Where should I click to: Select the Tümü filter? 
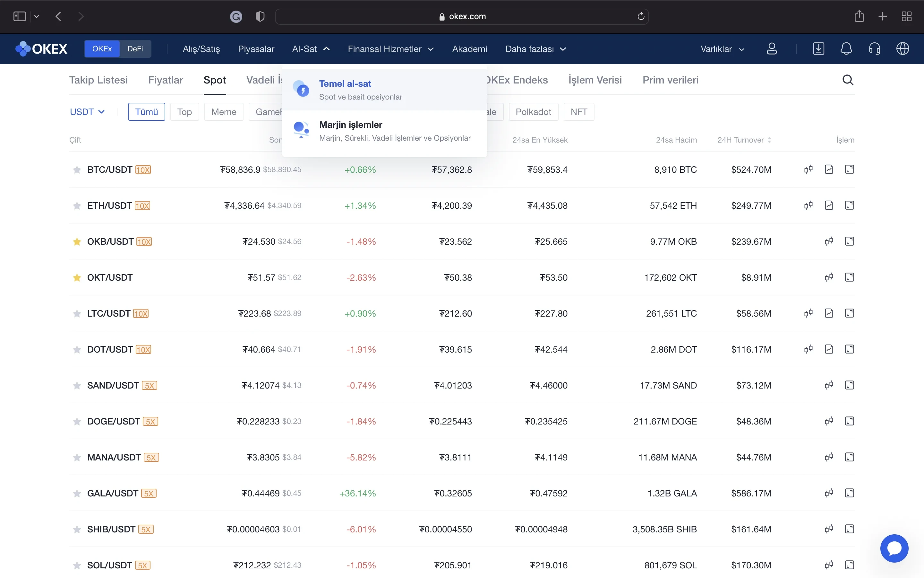tap(147, 112)
